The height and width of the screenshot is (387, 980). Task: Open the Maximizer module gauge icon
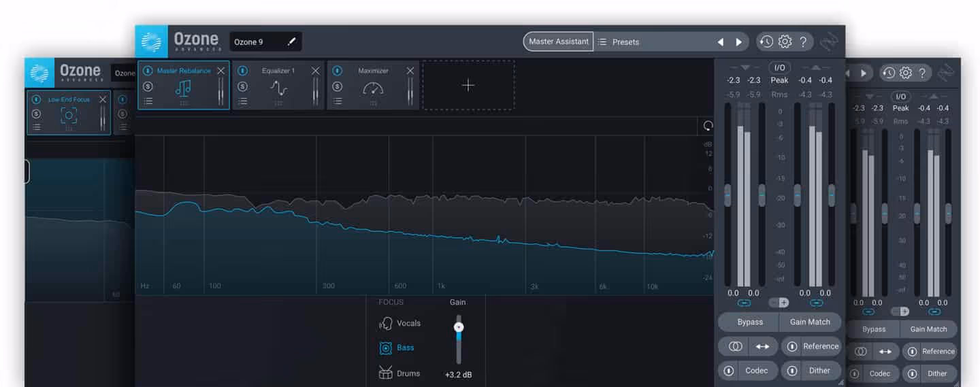tap(373, 88)
